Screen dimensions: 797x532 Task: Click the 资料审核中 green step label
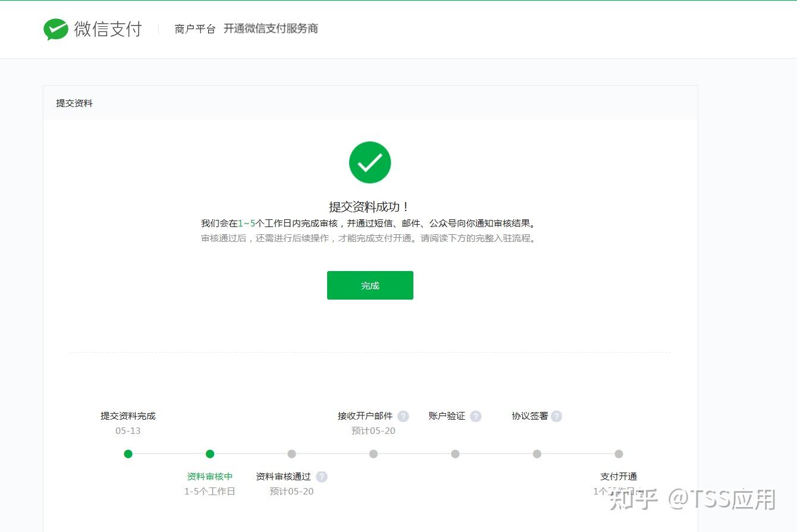[210, 477]
